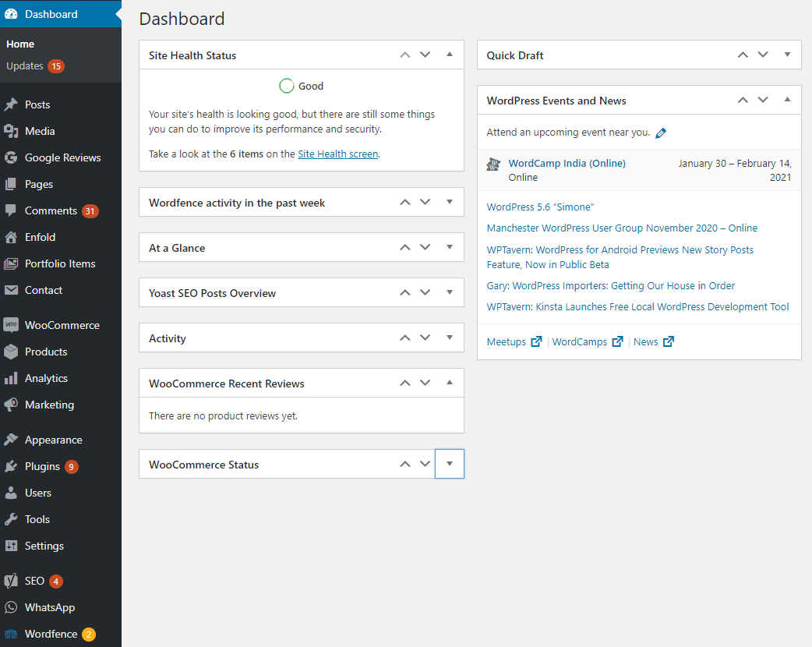Click the WordCamp India event icon
Image resolution: width=812 pixels, height=647 pixels.
pyautogui.click(x=493, y=164)
